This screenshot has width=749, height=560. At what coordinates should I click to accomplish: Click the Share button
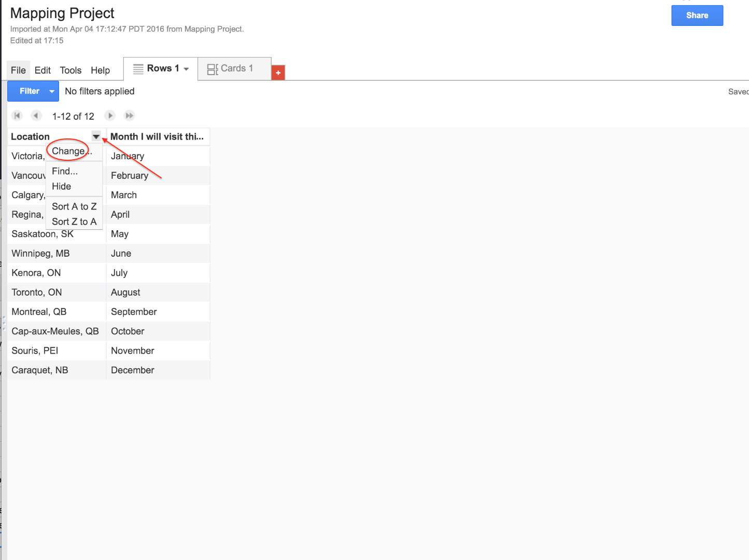click(697, 15)
